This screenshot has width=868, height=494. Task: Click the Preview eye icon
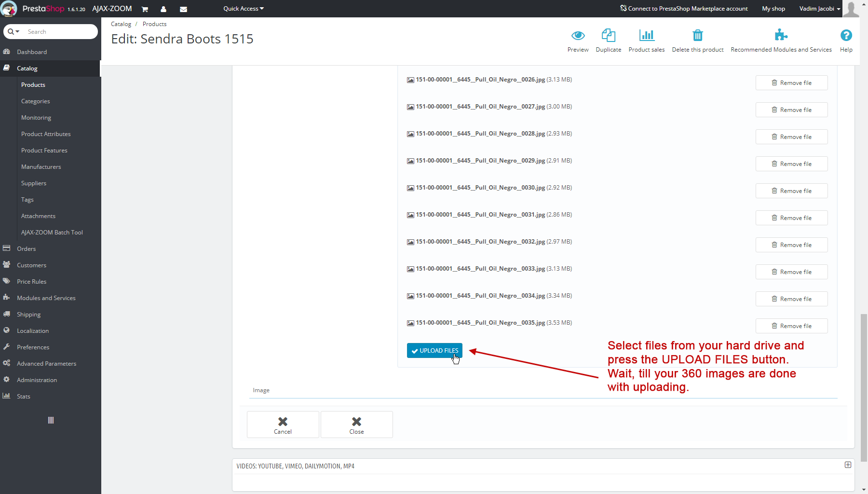[x=578, y=35]
